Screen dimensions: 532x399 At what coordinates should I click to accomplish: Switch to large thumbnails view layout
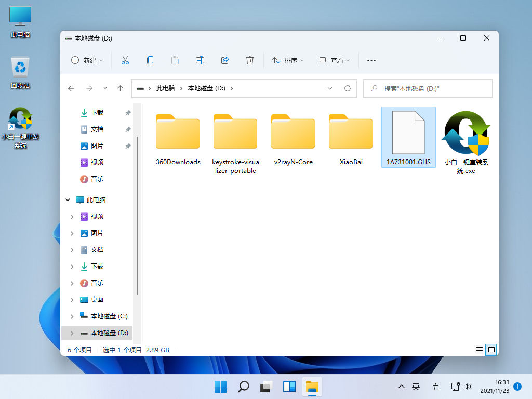click(491, 350)
